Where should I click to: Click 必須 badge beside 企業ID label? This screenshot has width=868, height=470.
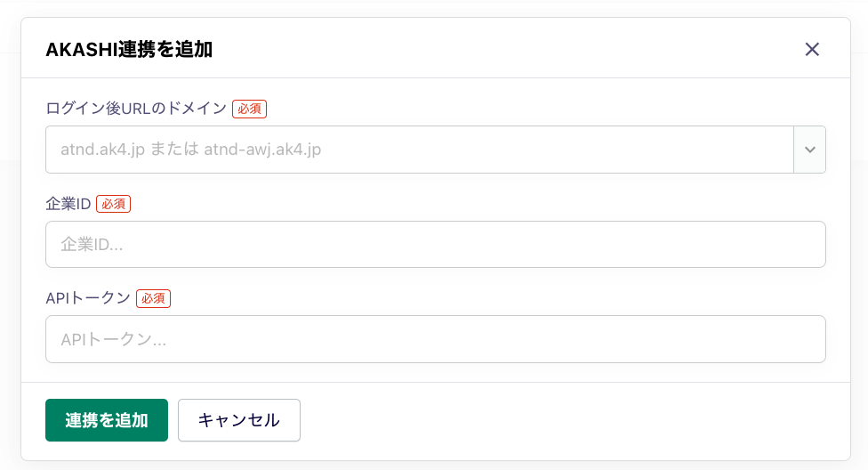click(x=114, y=204)
